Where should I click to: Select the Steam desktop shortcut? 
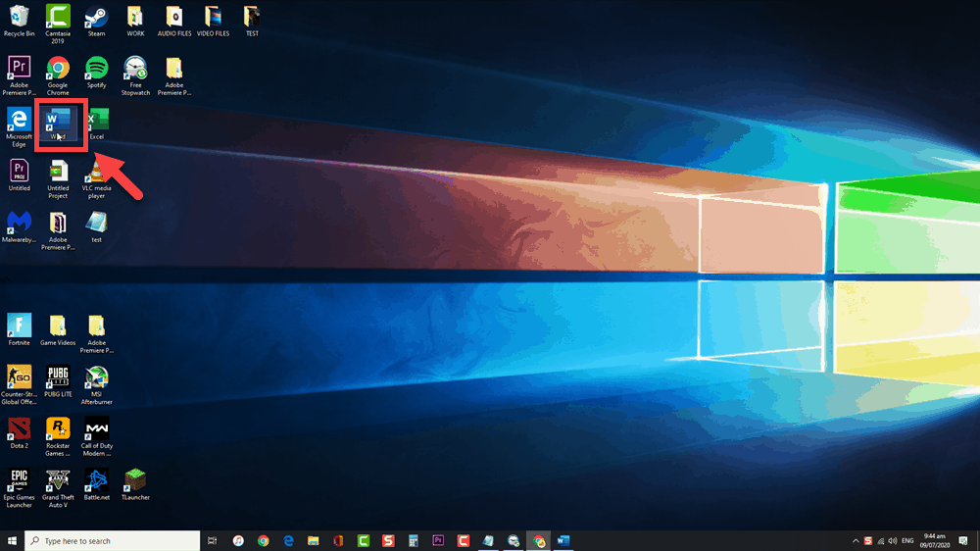(x=96, y=21)
